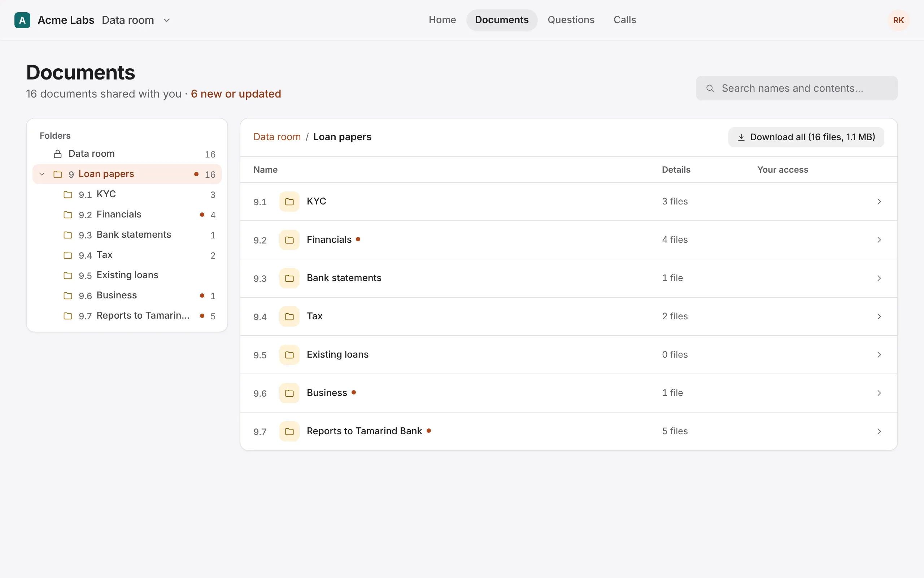The width and height of the screenshot is (924, 578).
Task: Focus the search names and contents field
Action: (797, 88)
